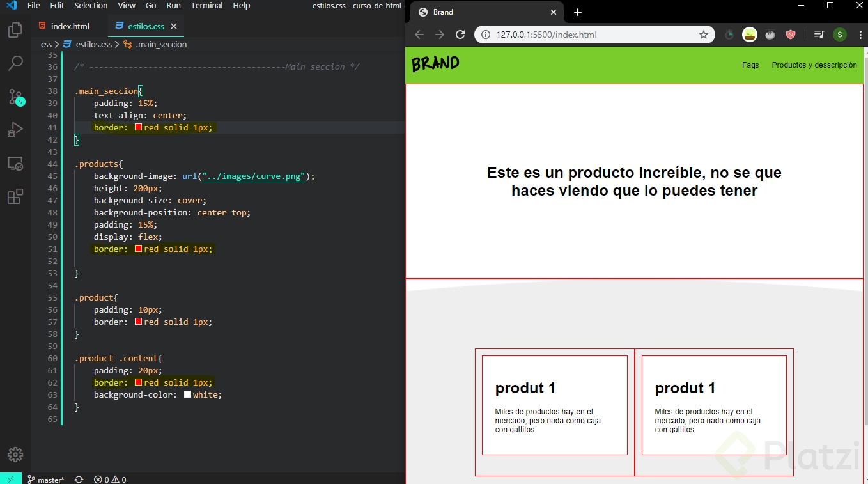Click the 'display: flex;' line in editor
Viewport: 868px width, 484px height.
click(128, 237)
